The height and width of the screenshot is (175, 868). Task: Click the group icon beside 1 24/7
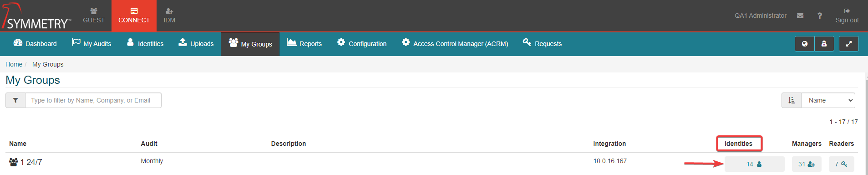tap(13, 162)
